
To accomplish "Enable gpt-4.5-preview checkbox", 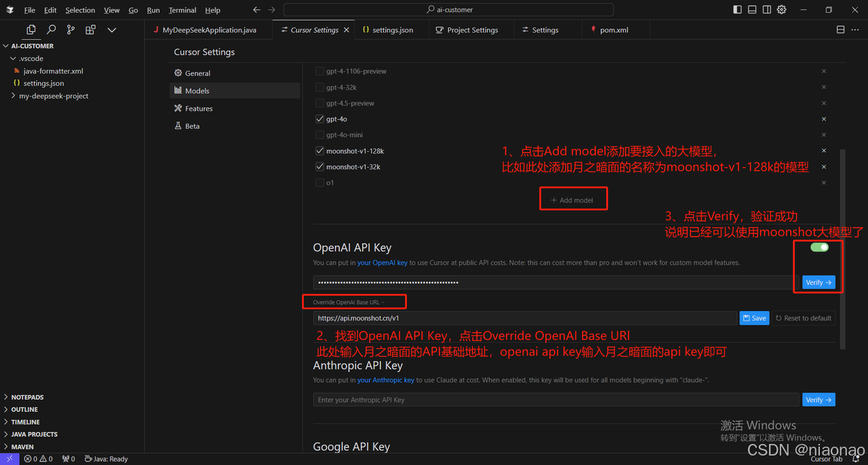I will click(x=320, y=103).
